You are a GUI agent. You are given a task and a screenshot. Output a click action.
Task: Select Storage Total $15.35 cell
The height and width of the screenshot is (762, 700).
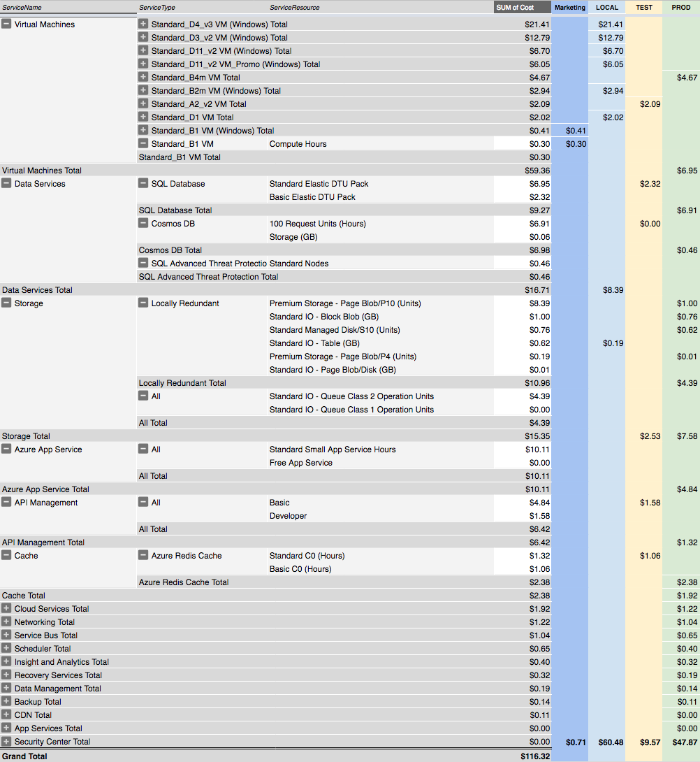pos(523,436)
